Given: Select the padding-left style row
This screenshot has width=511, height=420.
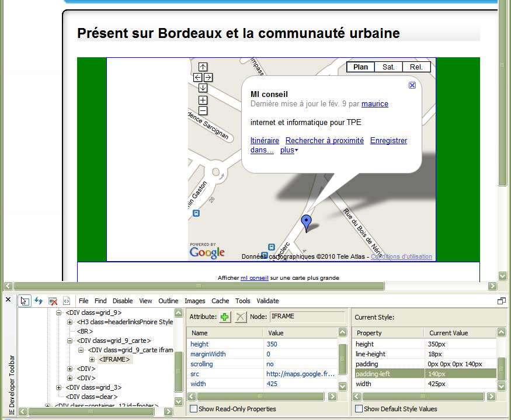Looking at the screenshot, I should tap(425, 374).
